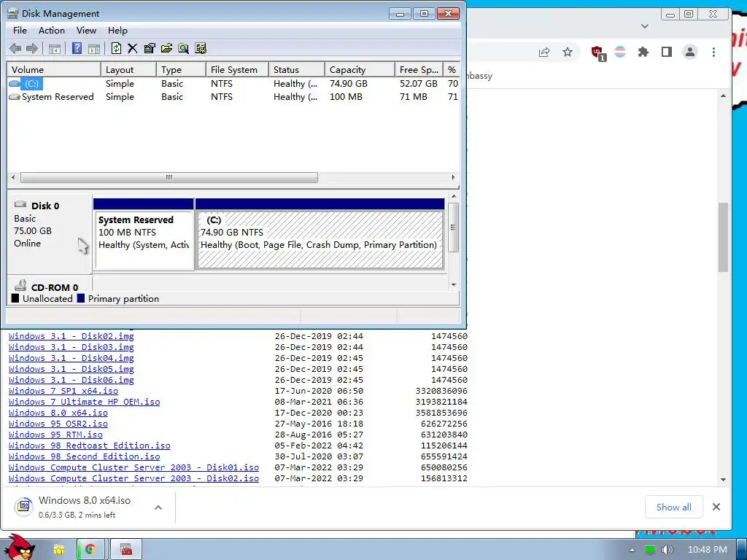The image size is (747, 560).
Task: Bookmark this page with the star icon
Action: point(568,52)
